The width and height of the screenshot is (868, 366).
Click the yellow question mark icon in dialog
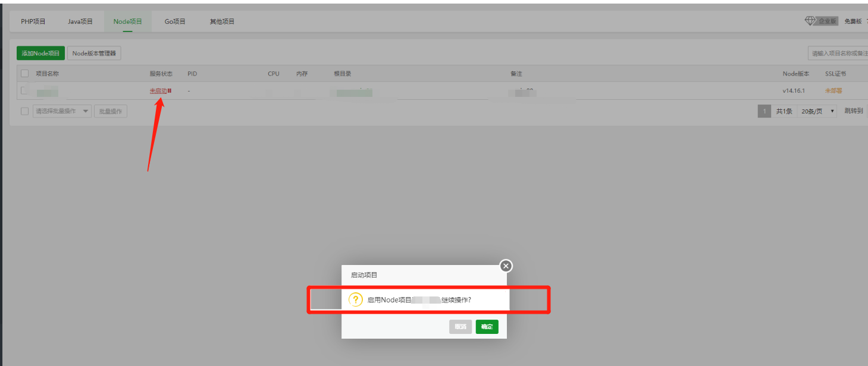356,299
